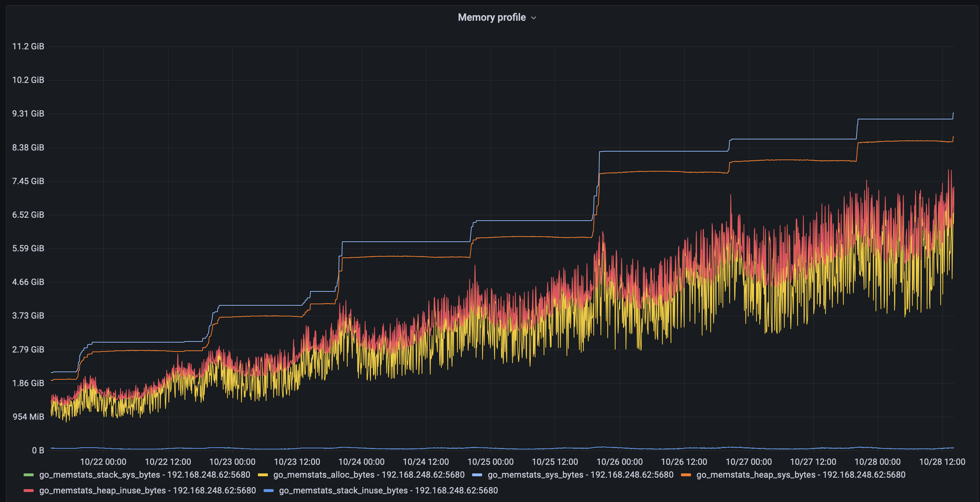Collapse the Memory profile options menu
Screen dimensions: 980x502
[x=534, y=17]
